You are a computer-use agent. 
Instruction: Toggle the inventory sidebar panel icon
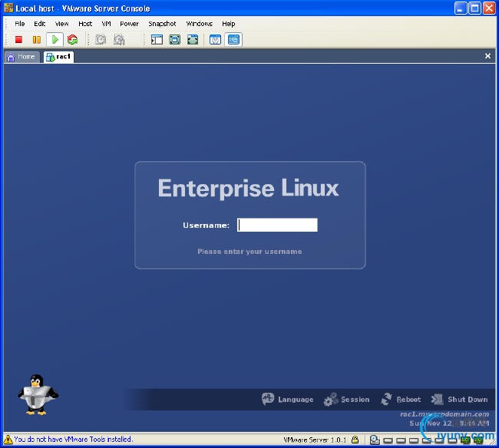click(x=157, y=40)
